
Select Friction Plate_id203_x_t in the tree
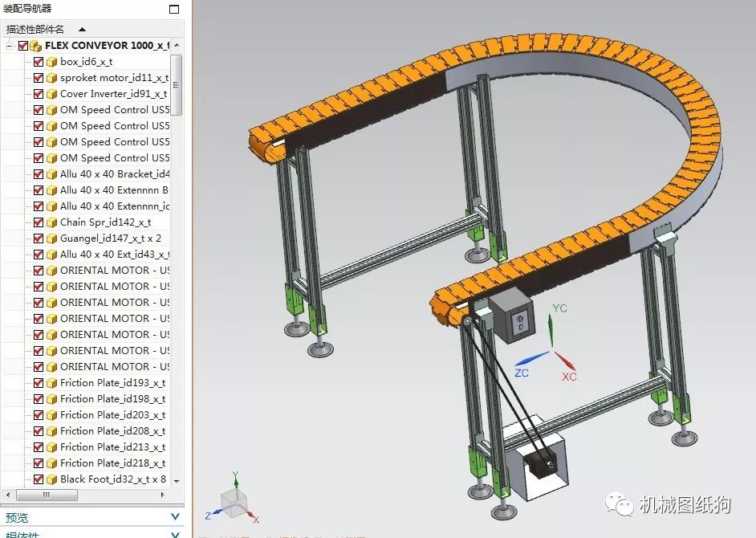coord(113,415)
